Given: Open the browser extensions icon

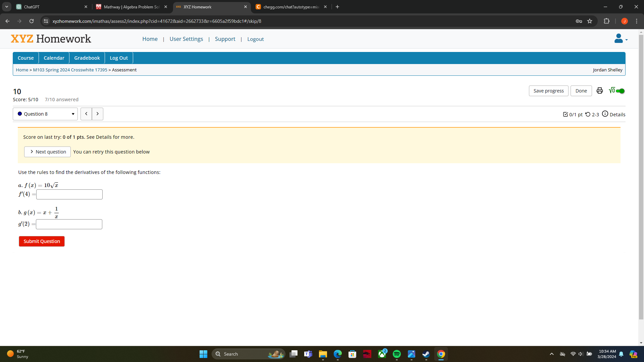Looking at the screenshot, I should pyautogui.click(x=607, y=21).
